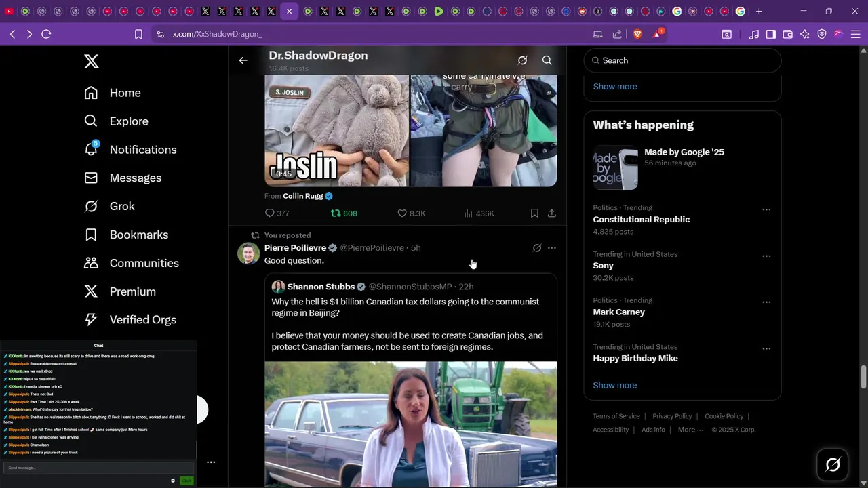
Task: Open Pierre Poilievre's avatar
Action: click(248, 253)
